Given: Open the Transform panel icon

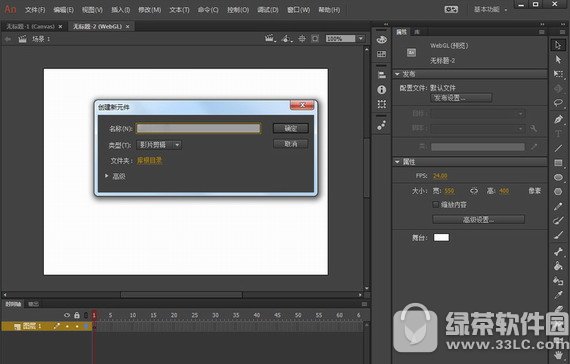Looking at the screenshot, I should coord(381,104).
